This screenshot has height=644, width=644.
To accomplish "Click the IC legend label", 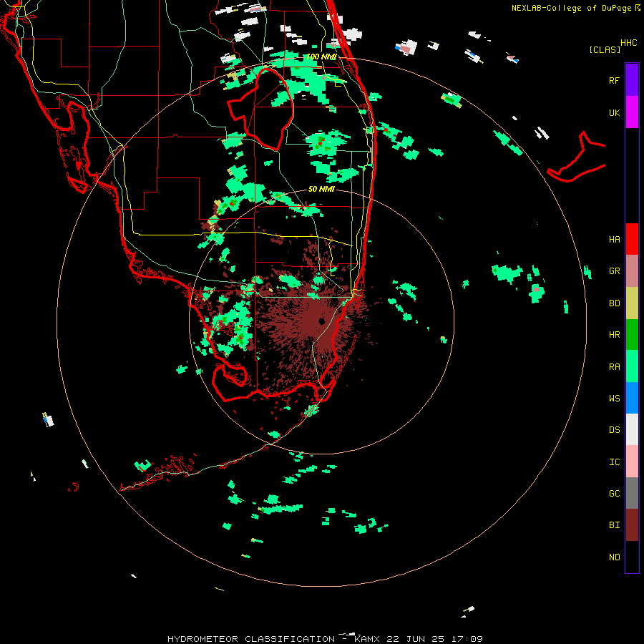I will [614, 462].
